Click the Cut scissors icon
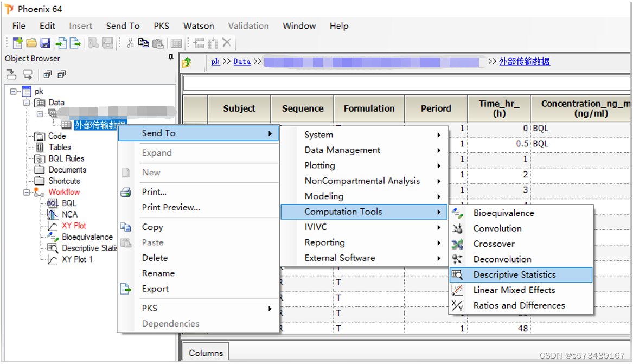Viewport: 633px width, 364px height. click(x=130, y=43)
